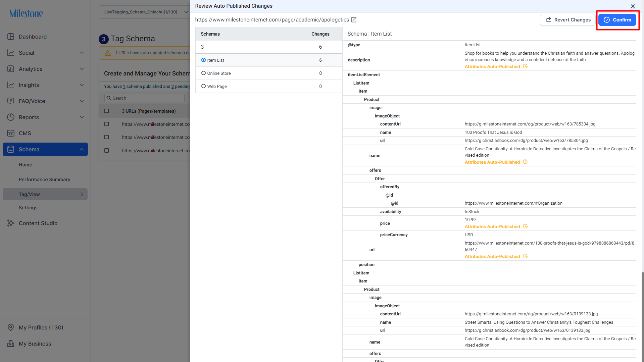Expand the FAQ/Voice menu chevron

(x=82, y=101)
